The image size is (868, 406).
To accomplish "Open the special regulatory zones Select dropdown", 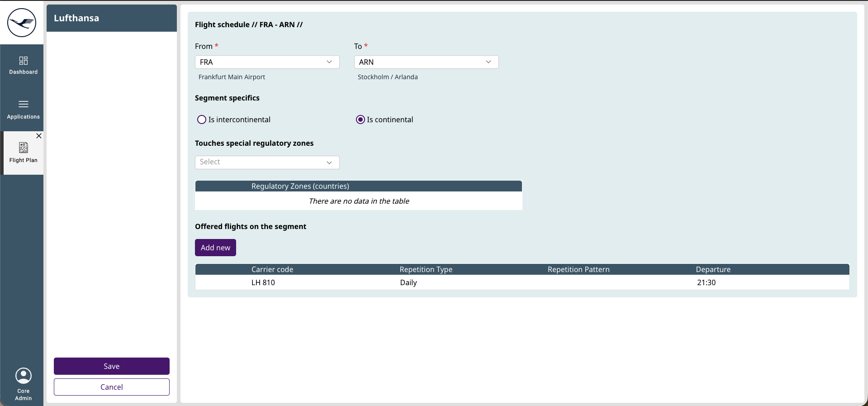I will click(x=267, y=162).
